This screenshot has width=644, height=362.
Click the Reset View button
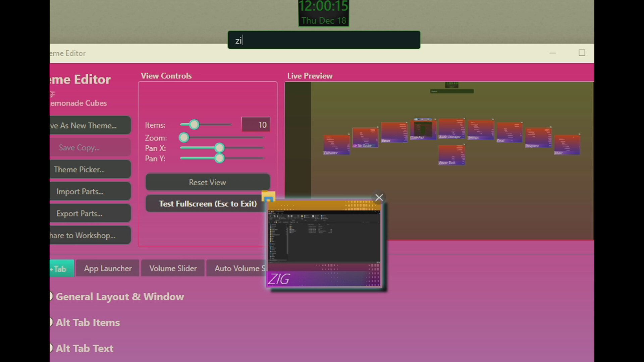207,182
